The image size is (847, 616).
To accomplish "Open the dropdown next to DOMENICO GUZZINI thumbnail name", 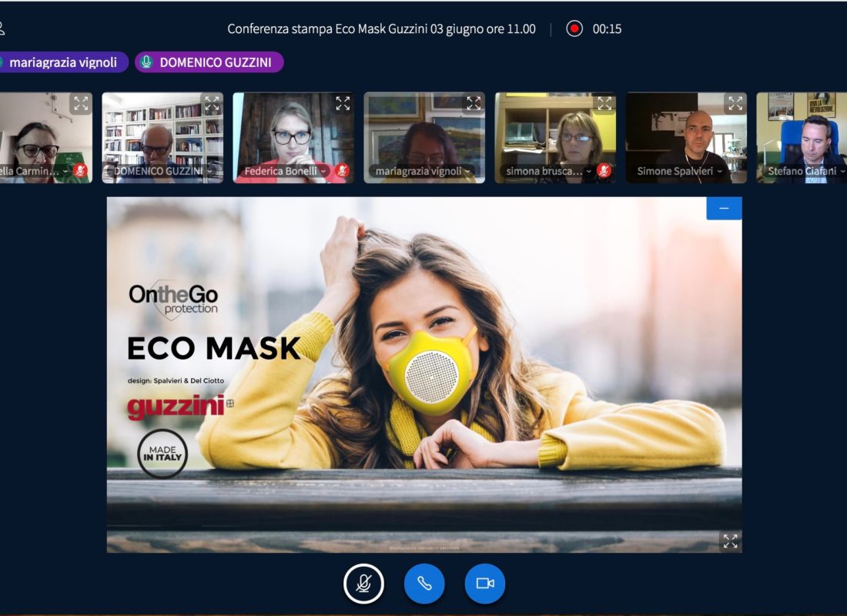I will tap(209, 171).
